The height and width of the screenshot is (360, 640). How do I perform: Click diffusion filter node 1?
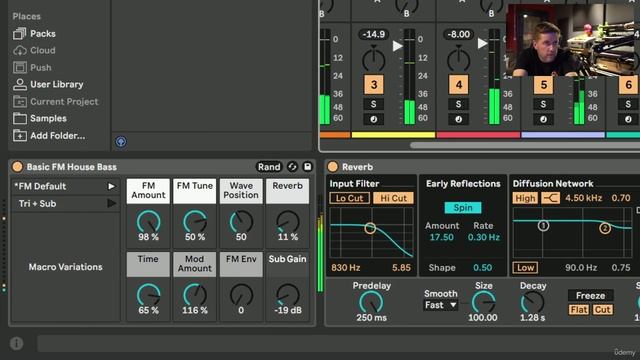pos(543,225)
